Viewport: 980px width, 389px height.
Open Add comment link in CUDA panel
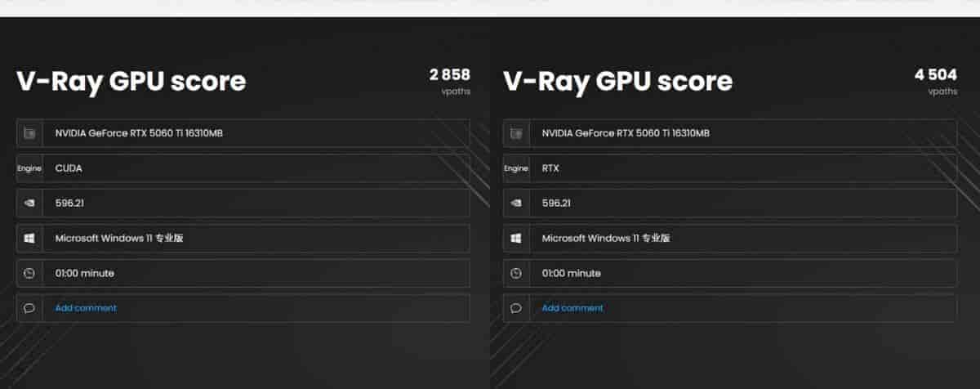click(x=86, y=308)
